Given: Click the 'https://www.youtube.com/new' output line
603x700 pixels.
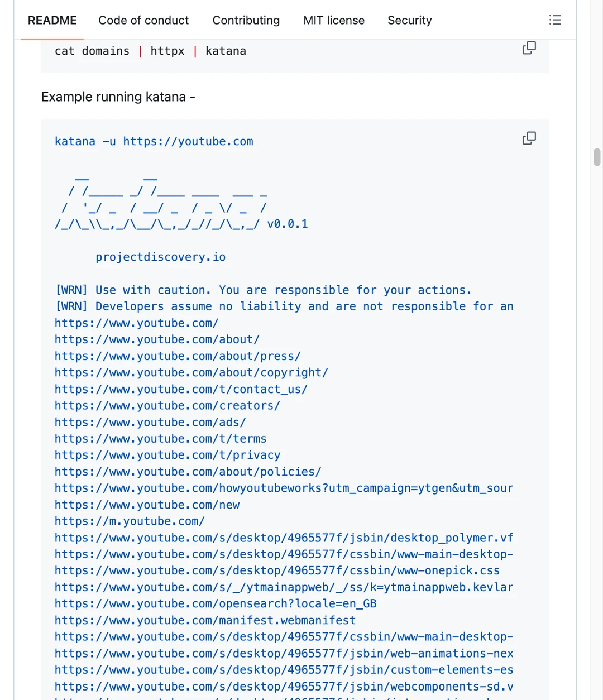Looking at the screenshot, I should click(x=147, y=505).
